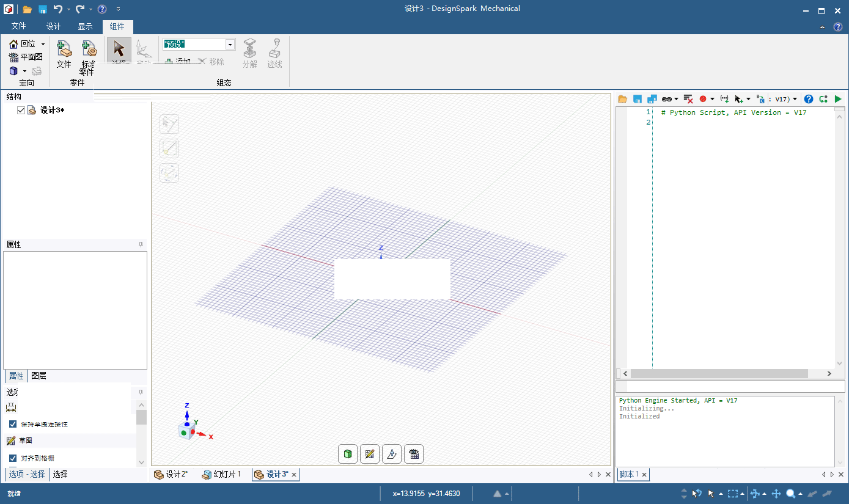Switch to the 显示 ribbon tab

(x=85, y=26)
